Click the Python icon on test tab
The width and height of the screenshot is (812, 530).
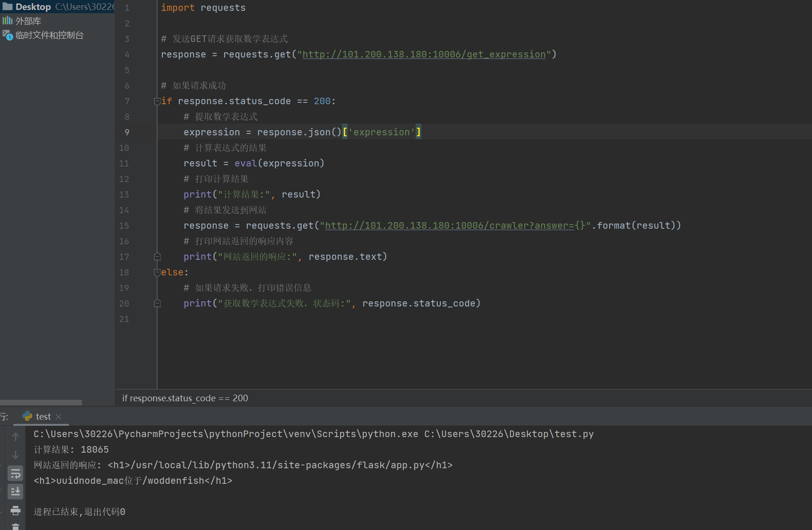pos(27,416)
